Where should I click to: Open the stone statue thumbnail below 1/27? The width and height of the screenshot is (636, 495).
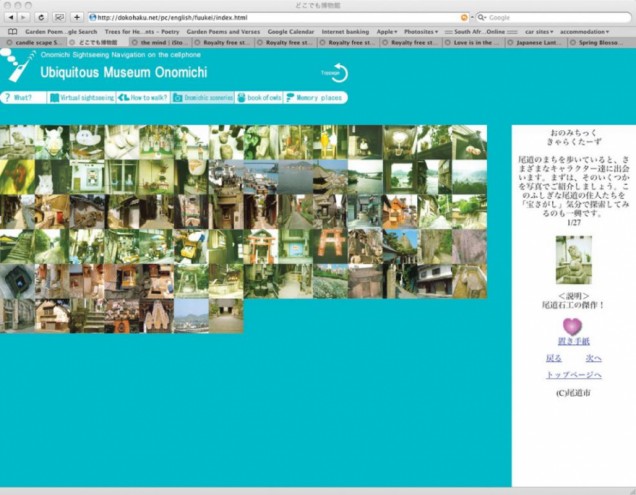(x=574, y=260)
